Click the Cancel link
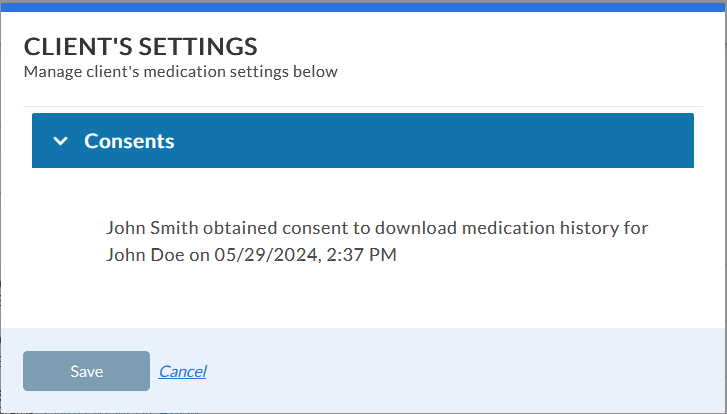 (182, 371)
